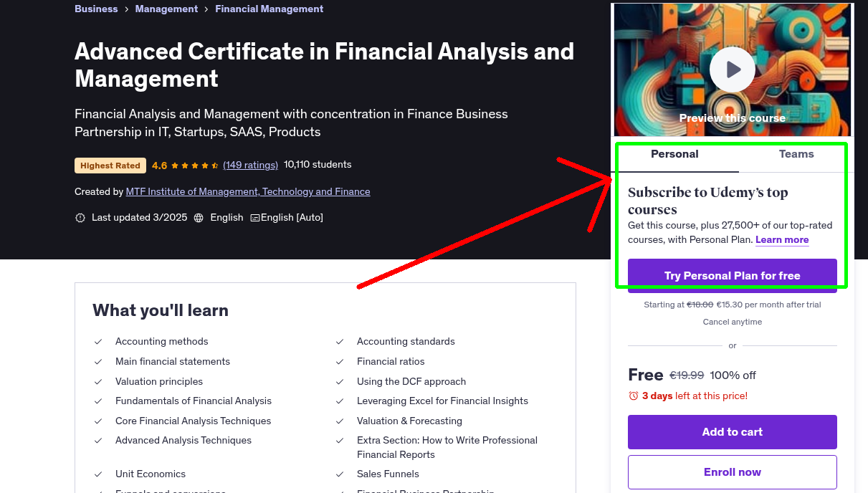Viewport: 868px width, 493px height.
Task: Click the Enroll now button
Action: click(x=733, y=472)
